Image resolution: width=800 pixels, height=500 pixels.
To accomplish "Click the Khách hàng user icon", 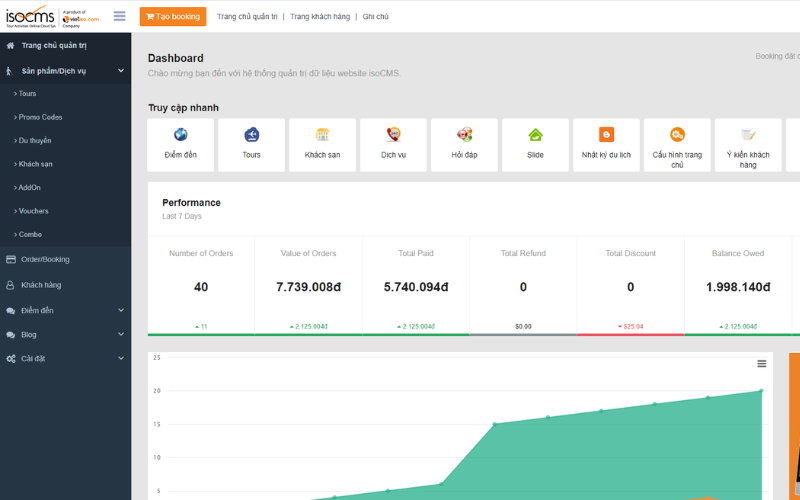I will pos(10,285).
